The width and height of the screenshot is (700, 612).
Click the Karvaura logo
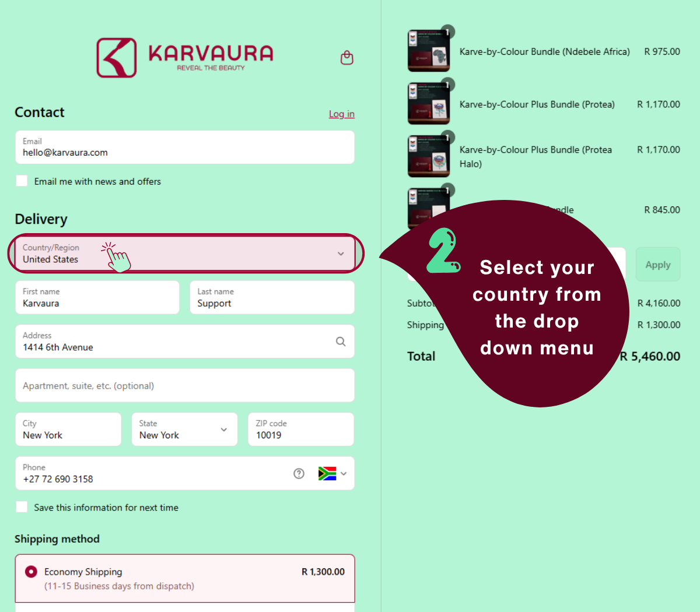(185, 58)
